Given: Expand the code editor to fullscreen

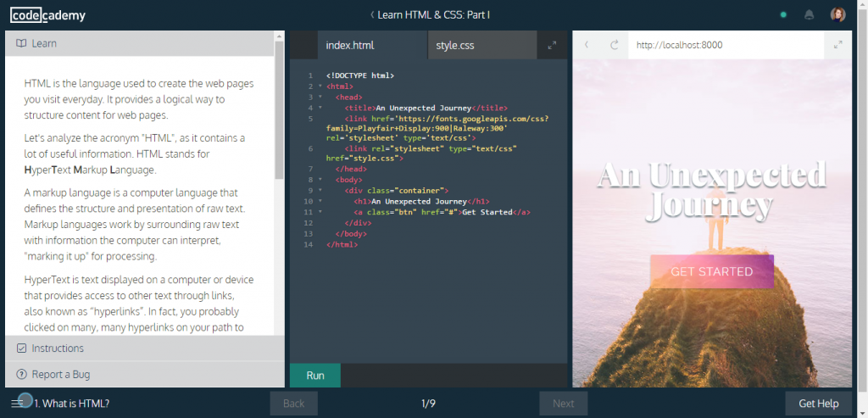Looking at the screenshot, I should click(552, 46).
